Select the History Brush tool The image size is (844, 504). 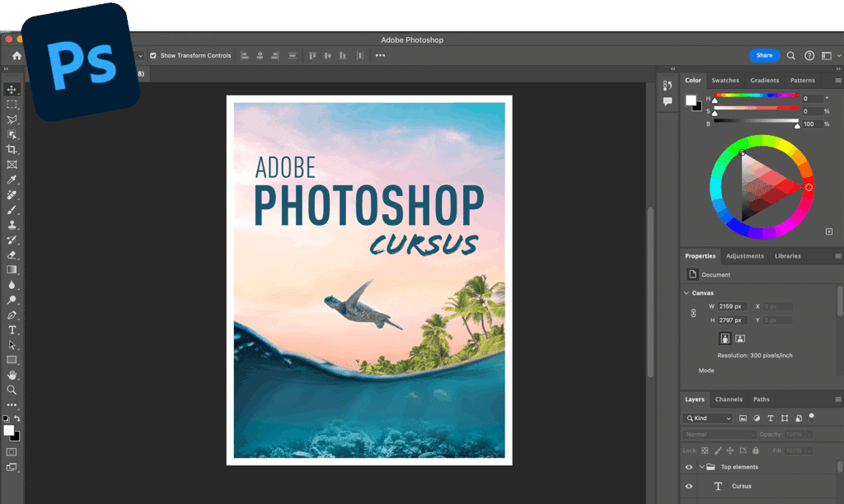[12, 240]
